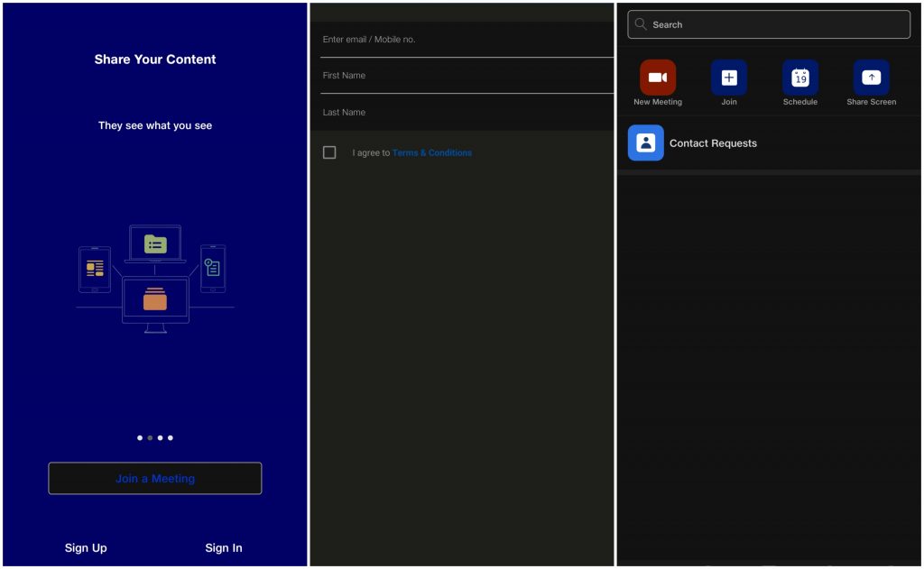
Task: Open the Schedule calendar icon
Action: [x=800, y=78]
